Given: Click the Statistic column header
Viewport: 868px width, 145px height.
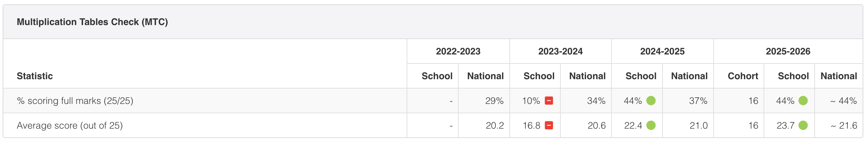Looking at the screenshot, I should pyautogui.click(x=35, y=76).
